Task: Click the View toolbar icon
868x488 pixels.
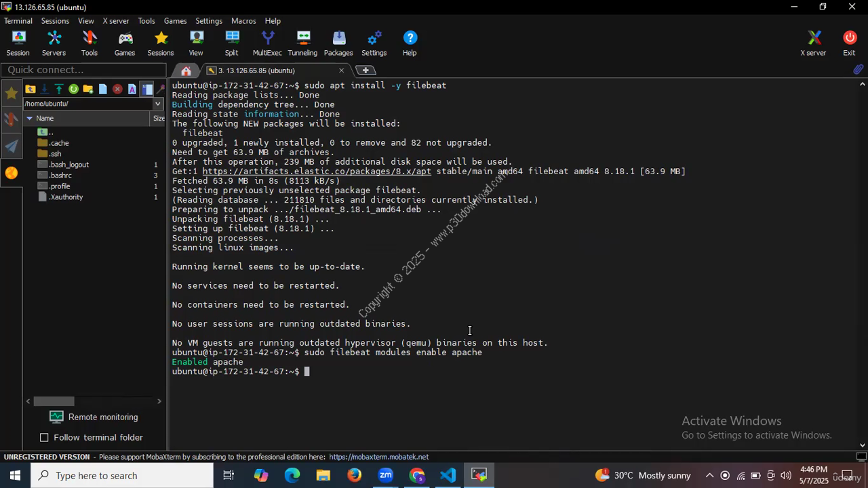Action: 196,43
